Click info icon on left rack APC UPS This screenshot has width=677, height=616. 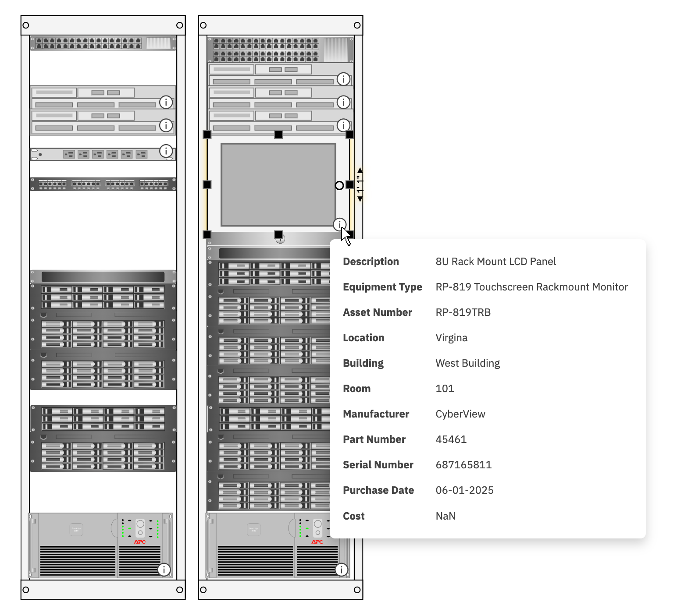click(164, 570)
